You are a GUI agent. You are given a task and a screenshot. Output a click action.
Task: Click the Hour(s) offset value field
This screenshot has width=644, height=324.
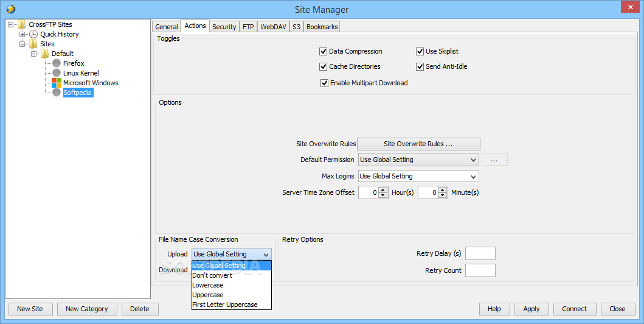369,192
